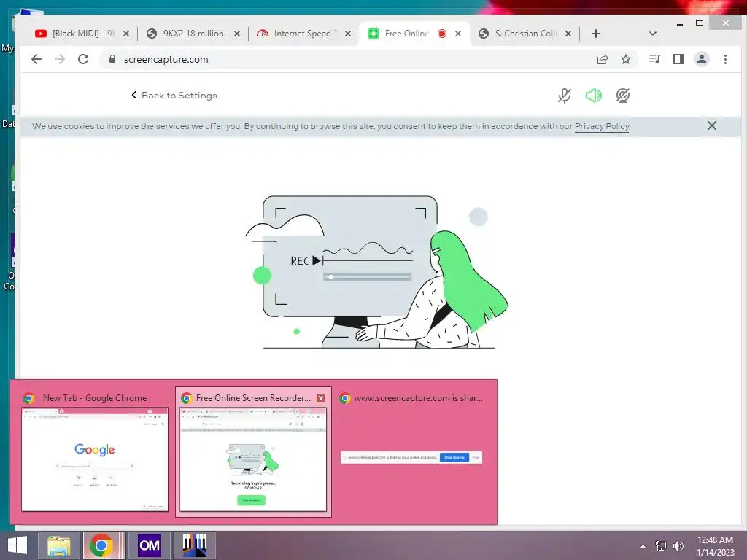747x560 pixels.
Task: Dismiss the cookie notice banner
Action: click(712, 125)
